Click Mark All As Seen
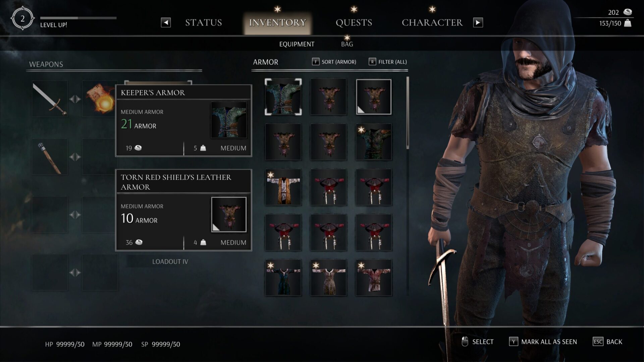Image resolution: width=644 pixels, height=362 pixels. pos(543,342)
